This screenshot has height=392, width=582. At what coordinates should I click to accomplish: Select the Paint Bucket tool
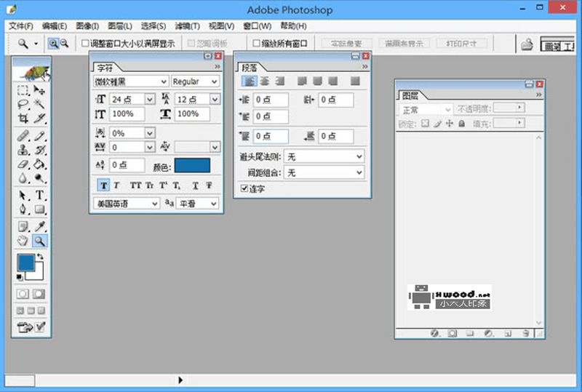39,164
